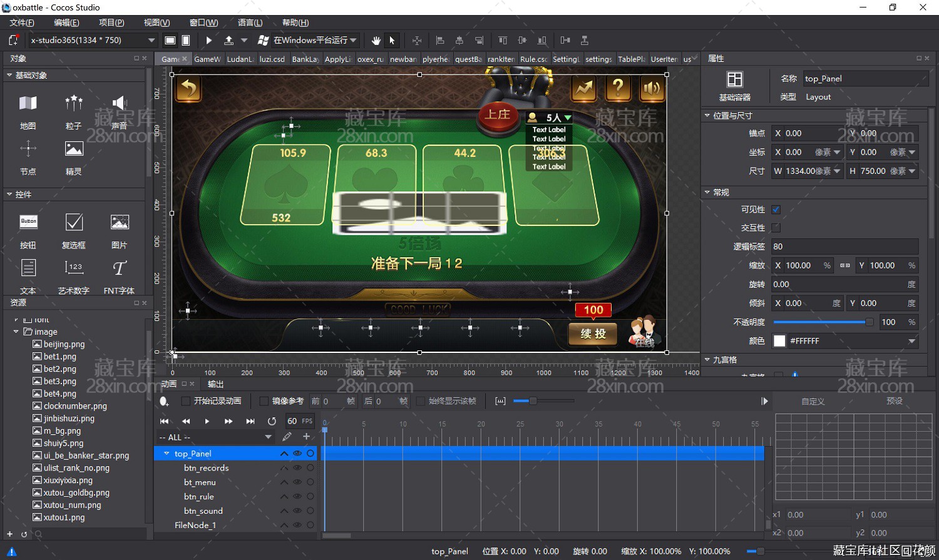Screen dimensions: 939x560
Task: Select the hand pan tool
Action: [376, 40]
